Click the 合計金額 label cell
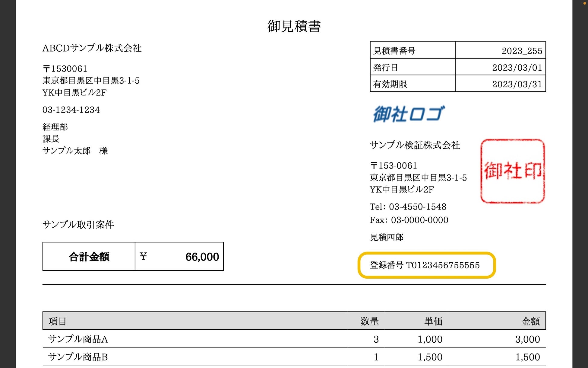 pyautogui.click(x=89, y=257)
